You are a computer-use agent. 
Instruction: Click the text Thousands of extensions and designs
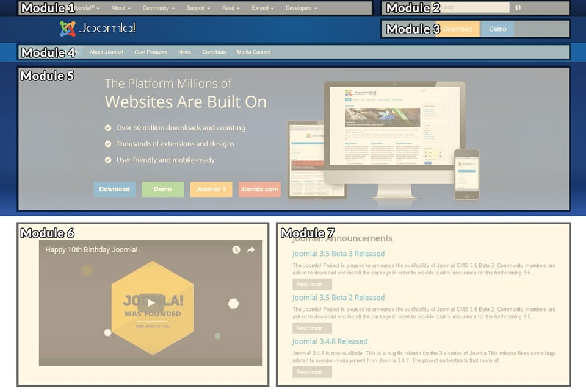(x=175, y=144)
